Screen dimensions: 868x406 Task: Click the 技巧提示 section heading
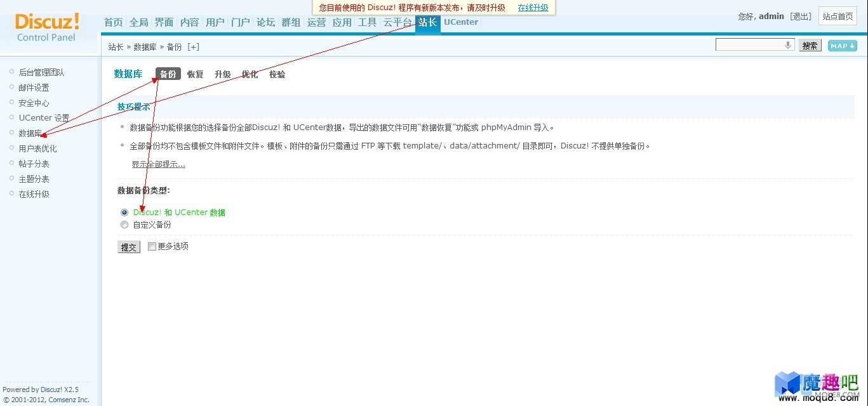134,107
